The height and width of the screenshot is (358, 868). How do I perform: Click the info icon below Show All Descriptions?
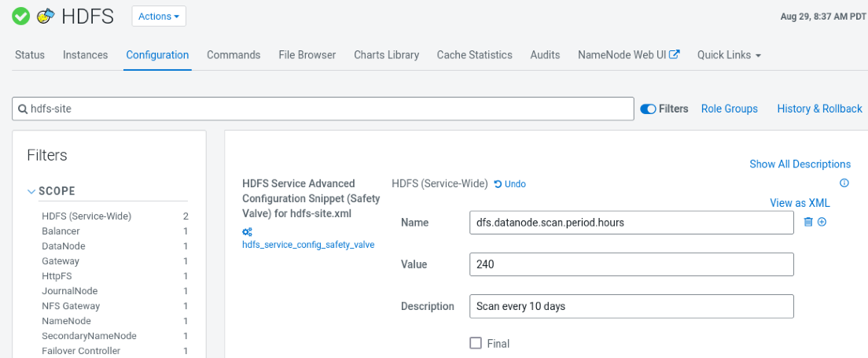pos(844,183)
